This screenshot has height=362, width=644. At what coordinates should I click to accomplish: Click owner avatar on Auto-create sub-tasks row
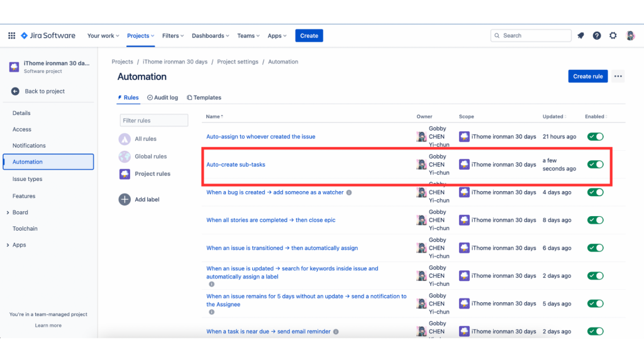[x=421, y=165]
